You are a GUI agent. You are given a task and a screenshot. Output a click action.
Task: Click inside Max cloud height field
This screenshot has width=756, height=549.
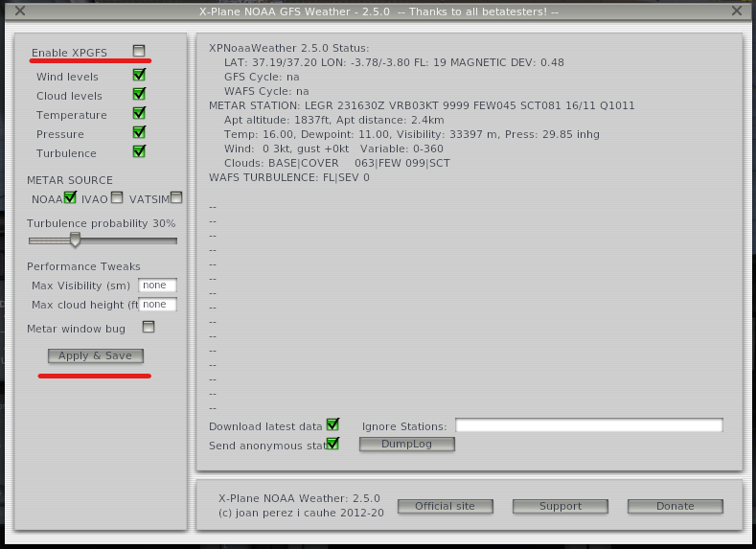157,305
